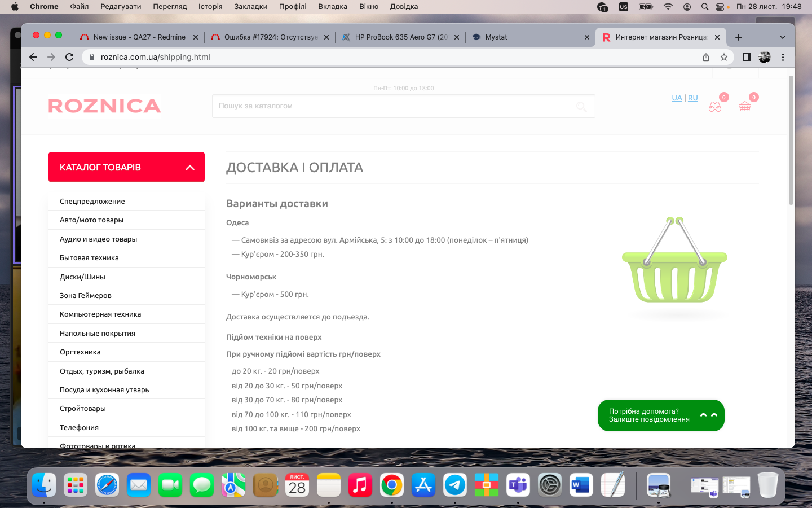Click the page vertical scrollbar
The width and height of the screenshot is (812, 508).
(x=791, y=141)
